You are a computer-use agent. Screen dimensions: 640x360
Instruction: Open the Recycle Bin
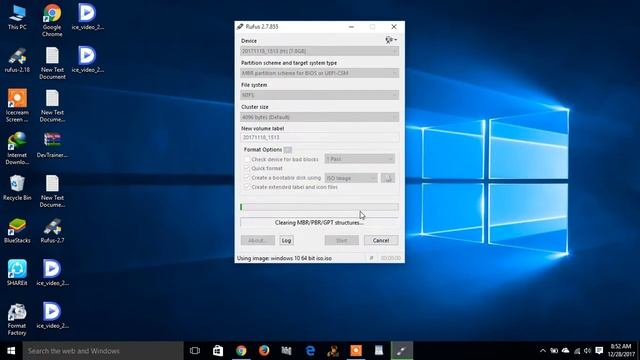pos(17,188)
